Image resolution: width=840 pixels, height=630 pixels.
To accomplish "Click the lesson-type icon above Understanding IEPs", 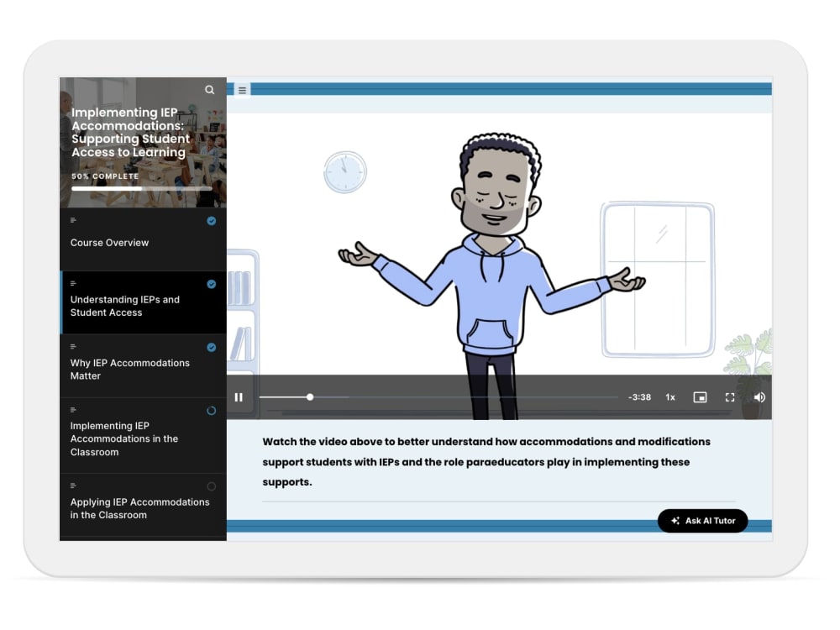I will pos(73,283).
